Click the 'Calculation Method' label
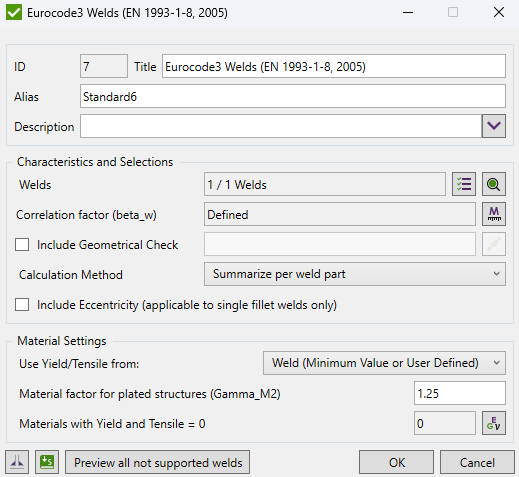The image size is (519, 477). click(x=71, y=275)
